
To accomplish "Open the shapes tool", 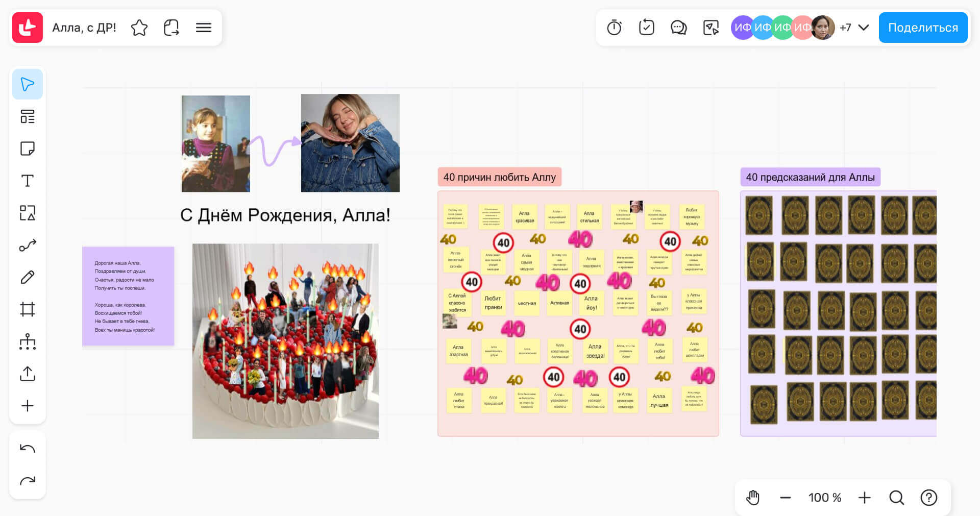I will [x=28, y=213].
